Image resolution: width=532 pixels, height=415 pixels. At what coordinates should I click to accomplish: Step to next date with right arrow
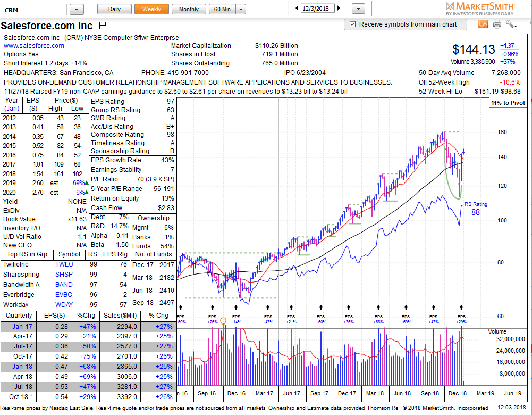point(339,8)
